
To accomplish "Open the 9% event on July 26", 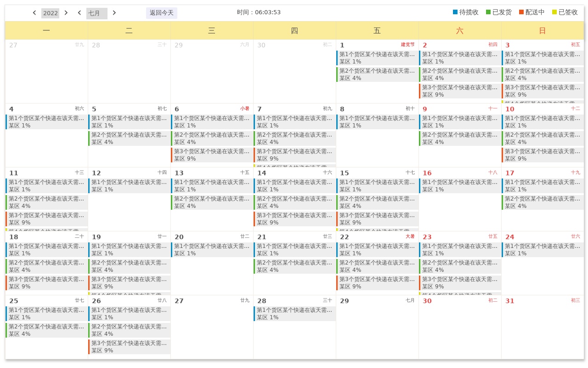I will coord(130,347).
